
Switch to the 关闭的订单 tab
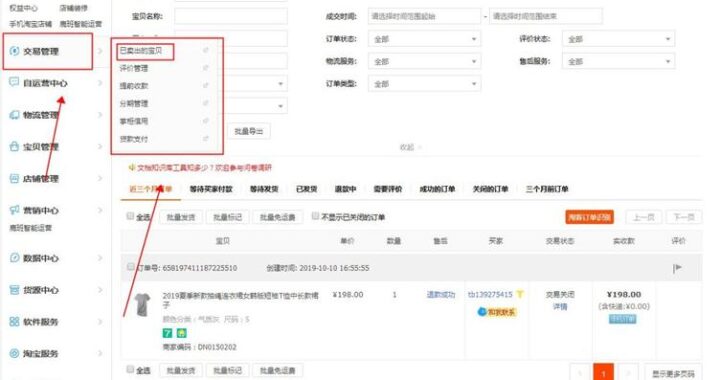[490, 189]
